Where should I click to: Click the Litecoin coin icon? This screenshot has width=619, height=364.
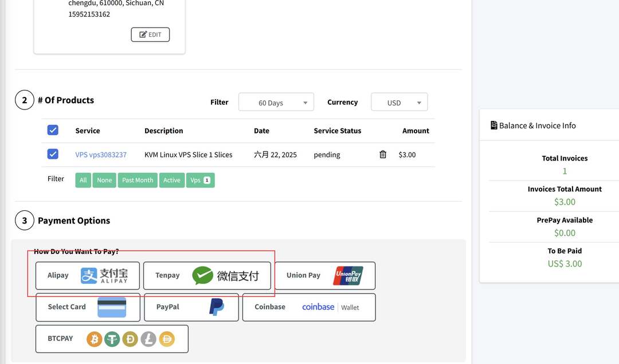point(148,339)
